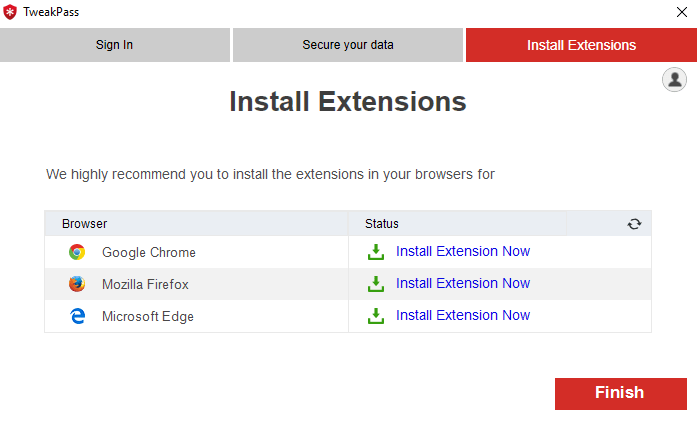Select the Install Extensions tab

click(581, 45)
